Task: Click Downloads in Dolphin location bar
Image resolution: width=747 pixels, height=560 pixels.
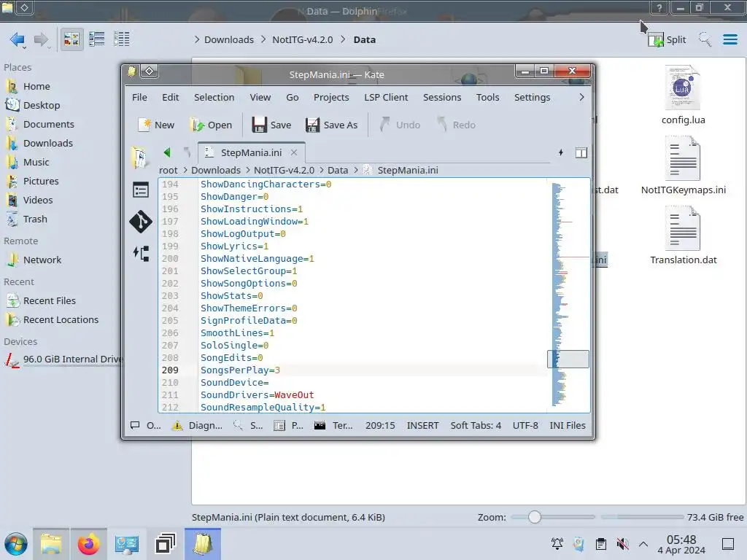Action: (x=228, y=39)
